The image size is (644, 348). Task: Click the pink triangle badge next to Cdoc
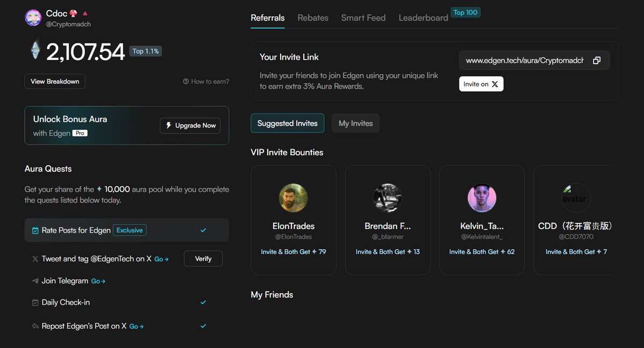pos(85,13)
